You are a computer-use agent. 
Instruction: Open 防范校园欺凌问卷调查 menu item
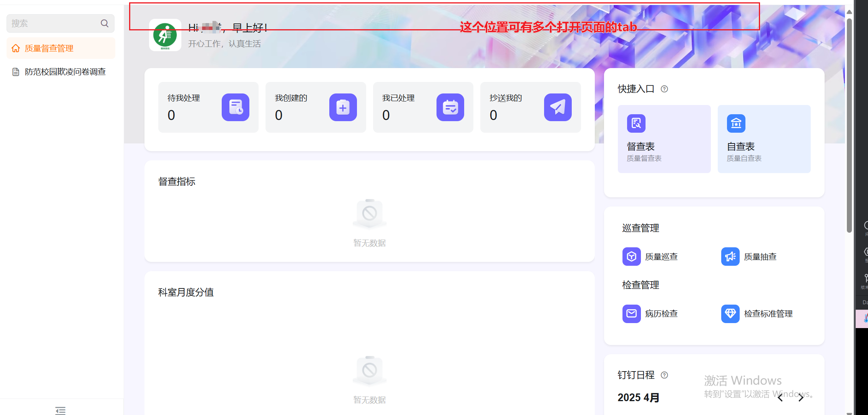pyautogui.click(x=61, y=72)
